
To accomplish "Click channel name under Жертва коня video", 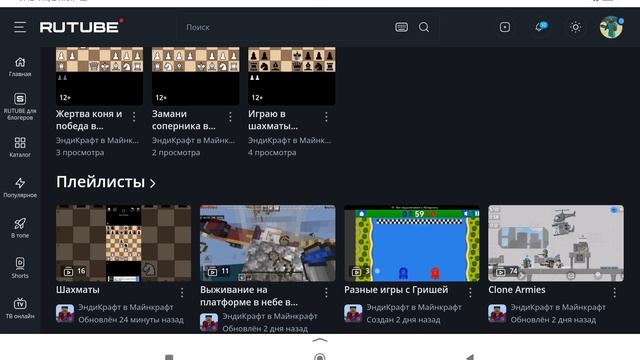I will pos(97,140).
